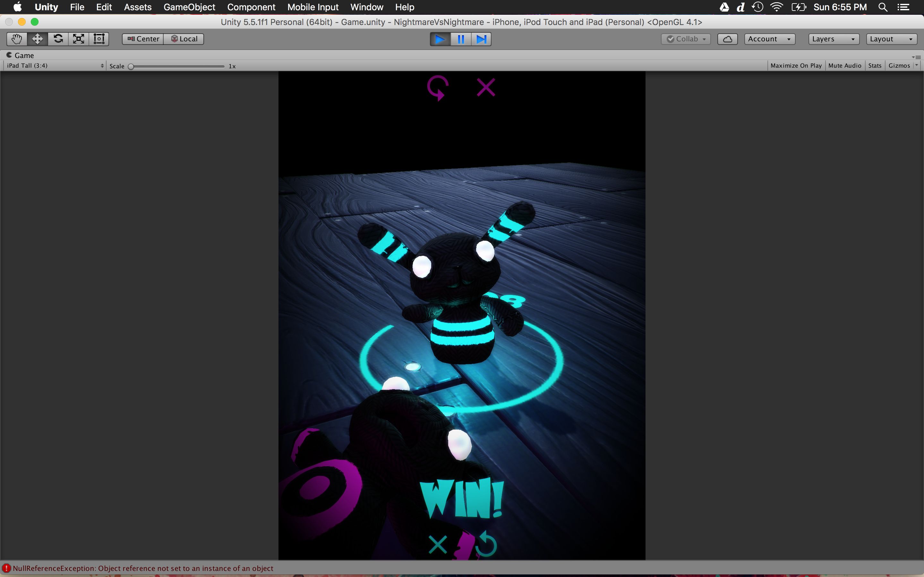Viewport: 924px width, 577px height.
Task: Click the cyan X icon below WIN
Action: [438, 545]
